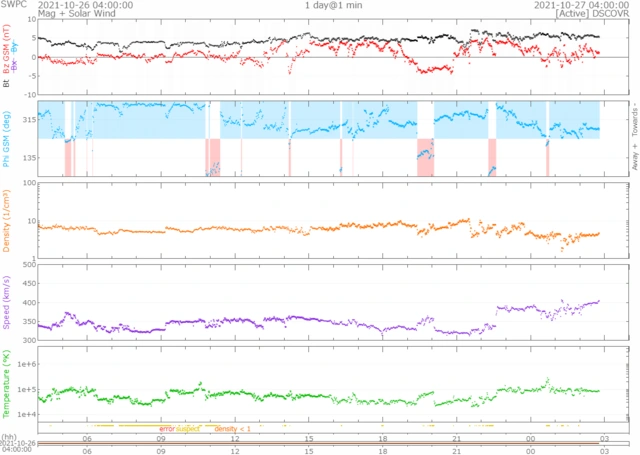The height and width of the screenshot is (455, 640).
Task: Click the '315' tick on the Phi axis
Action: (x=30, y=120)
